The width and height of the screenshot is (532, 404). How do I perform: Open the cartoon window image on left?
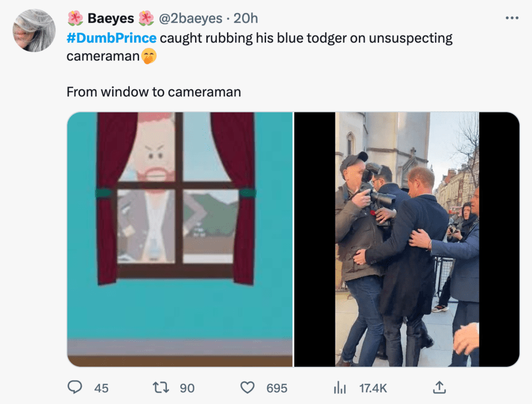pos(180,239)
